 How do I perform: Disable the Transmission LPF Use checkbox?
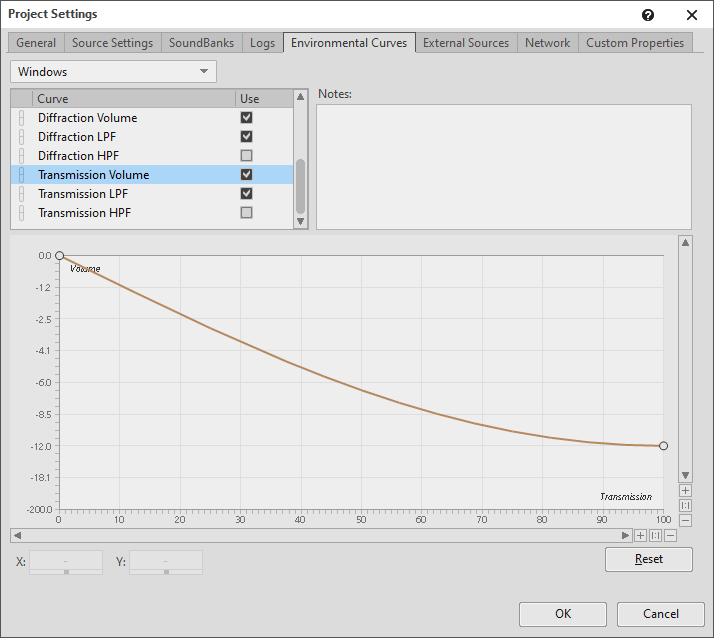[x=246, y=194]
